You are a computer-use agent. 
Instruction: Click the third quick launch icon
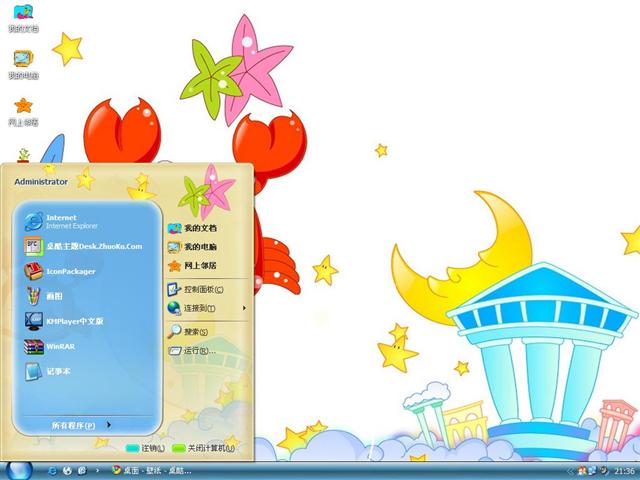(82, 471)
